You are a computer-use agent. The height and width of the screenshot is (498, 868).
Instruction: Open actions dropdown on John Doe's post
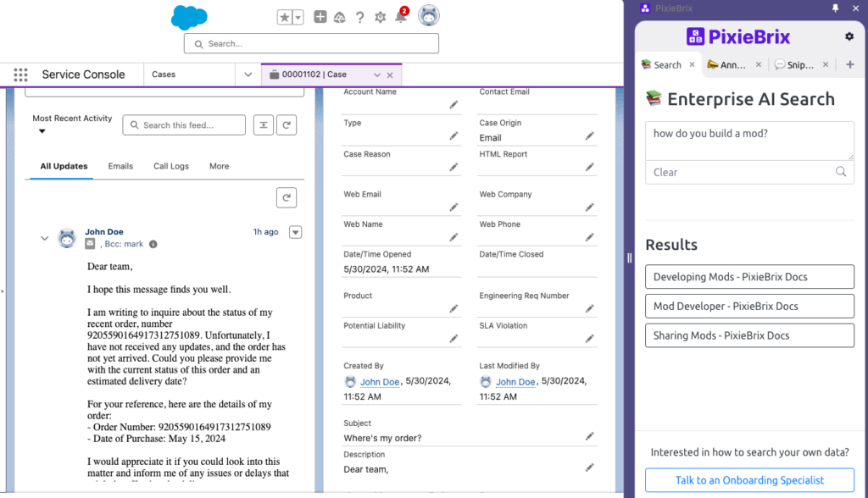[x=295, y=231]
